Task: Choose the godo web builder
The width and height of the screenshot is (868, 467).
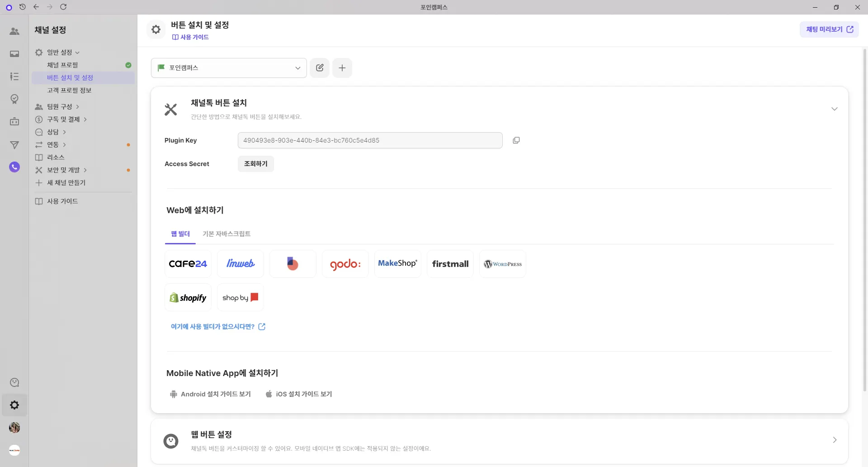Action: tap(345, 264)
